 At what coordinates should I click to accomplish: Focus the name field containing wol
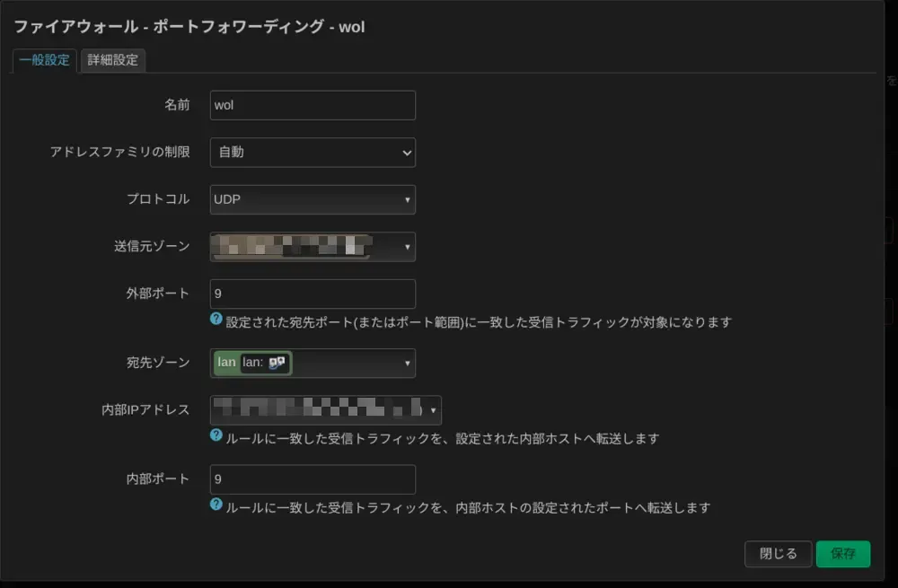312,105
